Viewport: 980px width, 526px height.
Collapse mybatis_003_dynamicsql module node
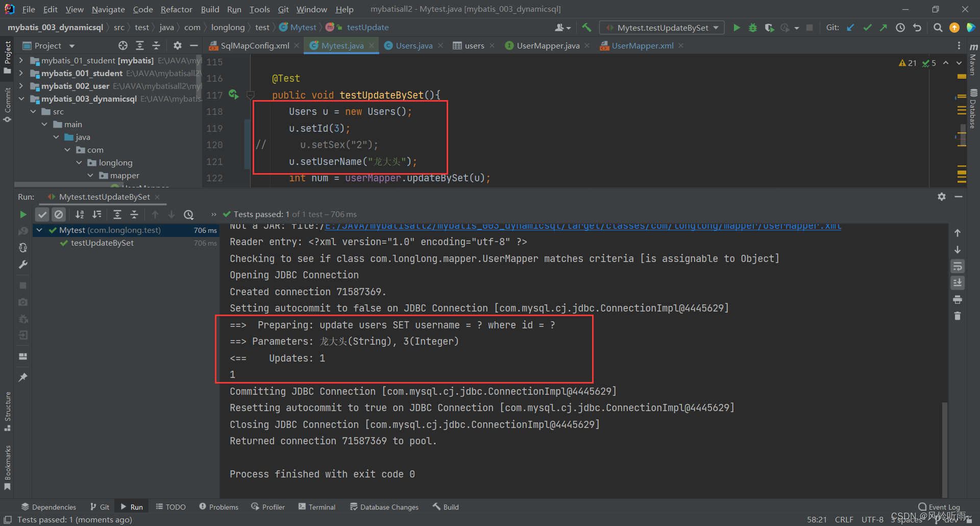coord(21,99)
